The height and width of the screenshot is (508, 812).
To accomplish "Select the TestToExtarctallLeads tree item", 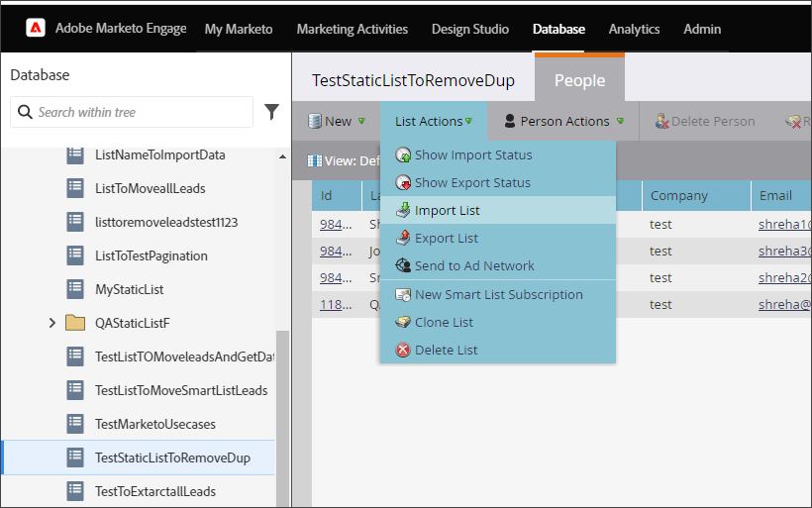I will click(155, 491).
